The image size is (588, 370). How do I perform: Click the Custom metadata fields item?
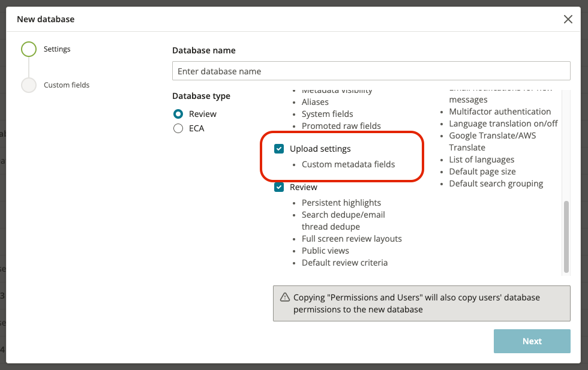point(349,164)
